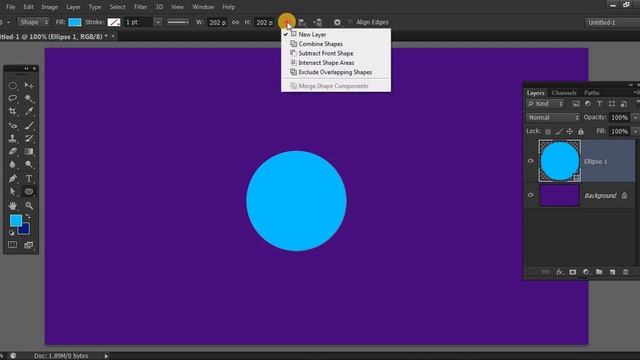Create a new layer group
This screenshot has height=360, width=640.
(599, 272)
